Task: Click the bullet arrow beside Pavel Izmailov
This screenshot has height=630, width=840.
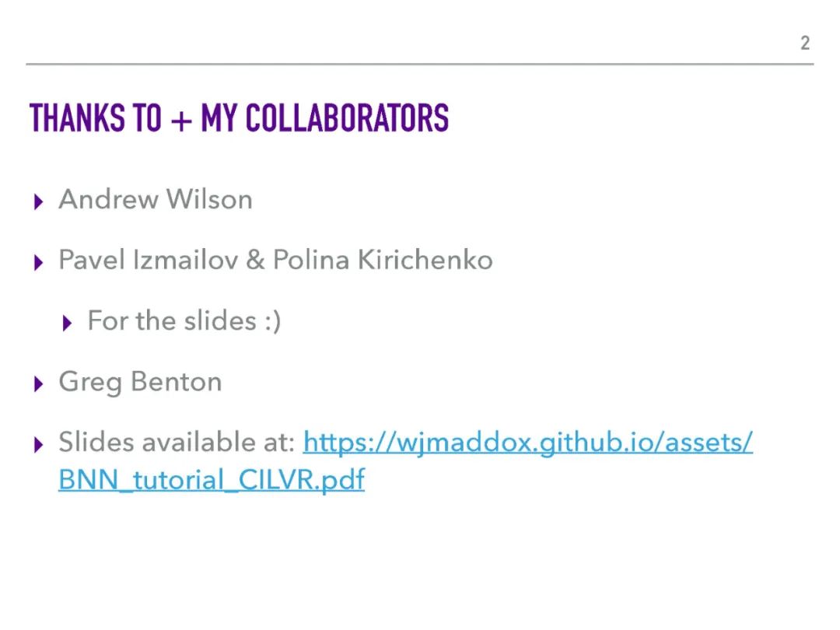Action: coord(40,261)
